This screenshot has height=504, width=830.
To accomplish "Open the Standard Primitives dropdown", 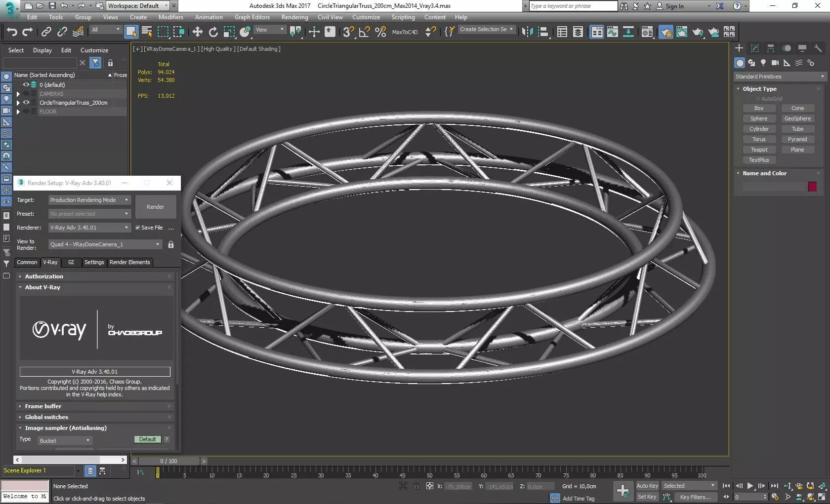I will pyautogui.click(x=780, y=77).
